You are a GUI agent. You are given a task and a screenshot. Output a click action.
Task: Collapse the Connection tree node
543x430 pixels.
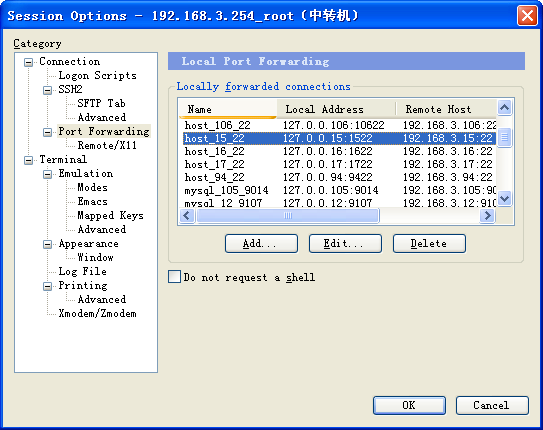click(x=28, y=62)
